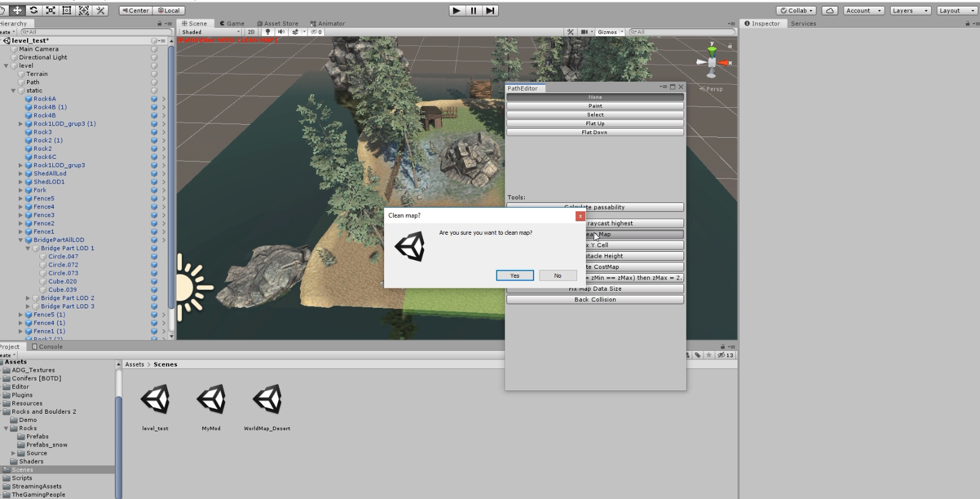Open the cloud services button
The width and height of the screenshot is (980, 499).
click(x=829, y=11)
